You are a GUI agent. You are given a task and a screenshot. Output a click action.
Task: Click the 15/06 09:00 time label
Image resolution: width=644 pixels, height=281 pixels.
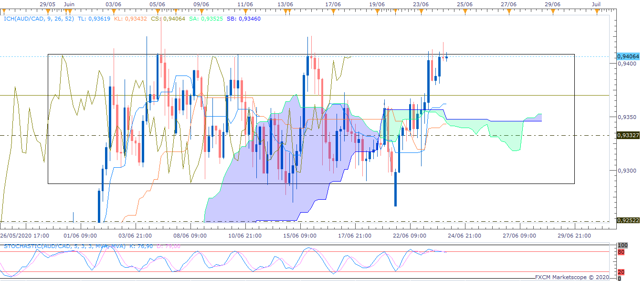click(x=300, y=235)
